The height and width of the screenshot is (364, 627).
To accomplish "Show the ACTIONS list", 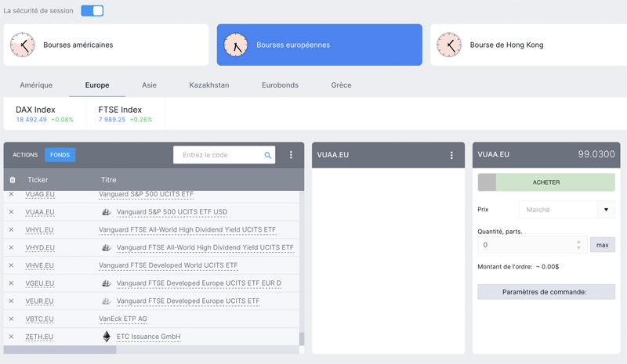I will [25, 155].
